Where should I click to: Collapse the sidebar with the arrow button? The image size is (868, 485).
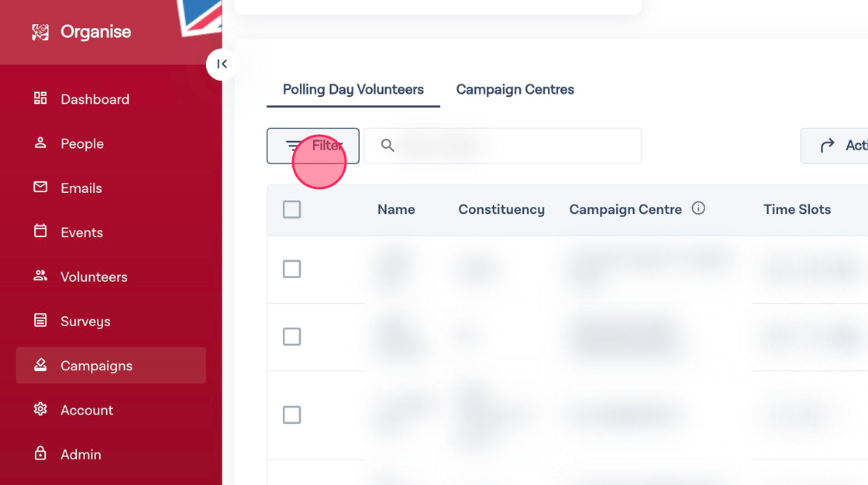coord(222,64)
